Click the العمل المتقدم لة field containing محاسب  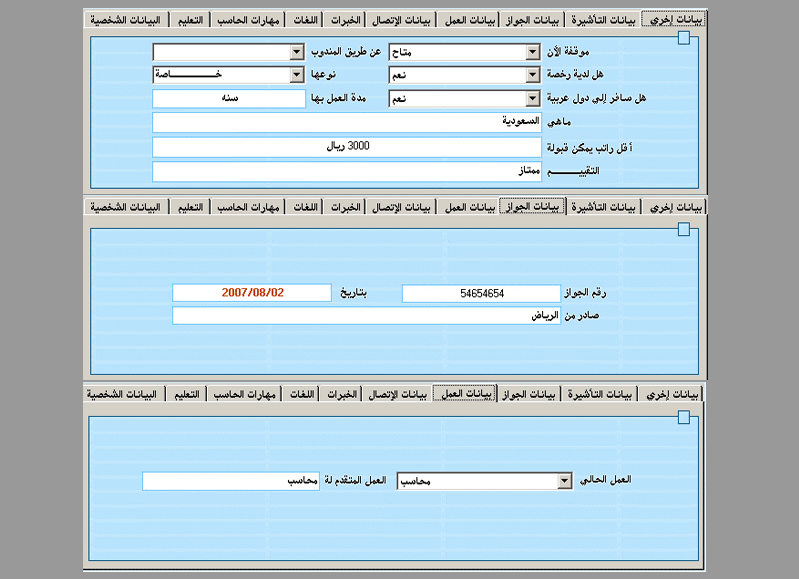click(231, 481)
